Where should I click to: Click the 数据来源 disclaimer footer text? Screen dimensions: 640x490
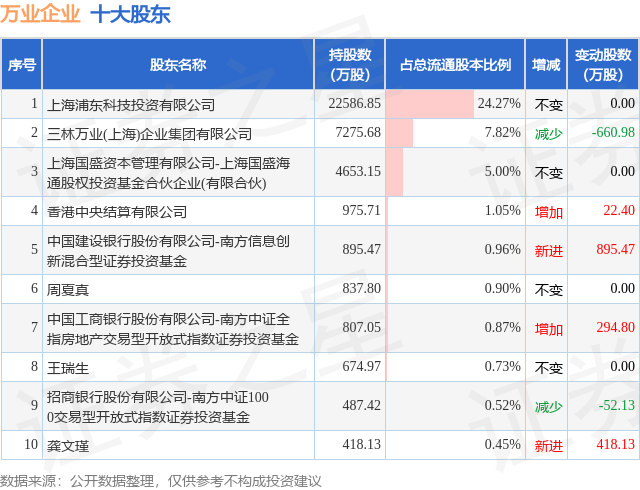click(x=160, y=481)
